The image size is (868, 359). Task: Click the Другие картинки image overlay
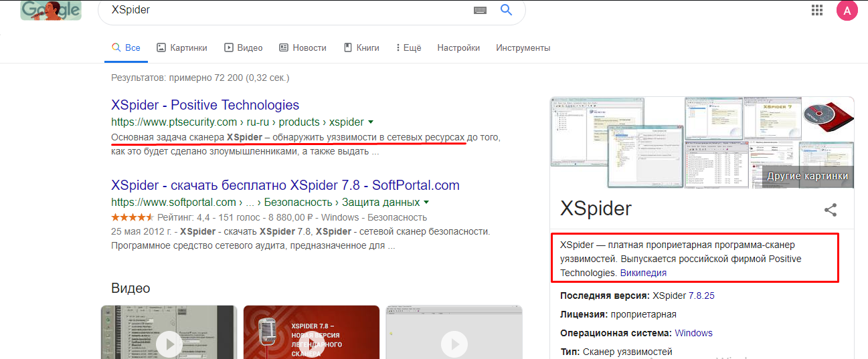pos(807,176)
